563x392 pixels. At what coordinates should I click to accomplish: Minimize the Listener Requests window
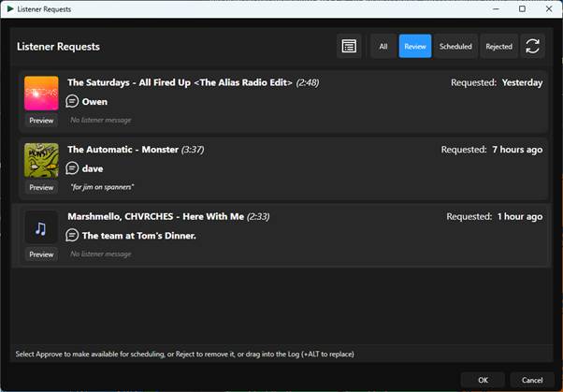[x=497, y=8]
